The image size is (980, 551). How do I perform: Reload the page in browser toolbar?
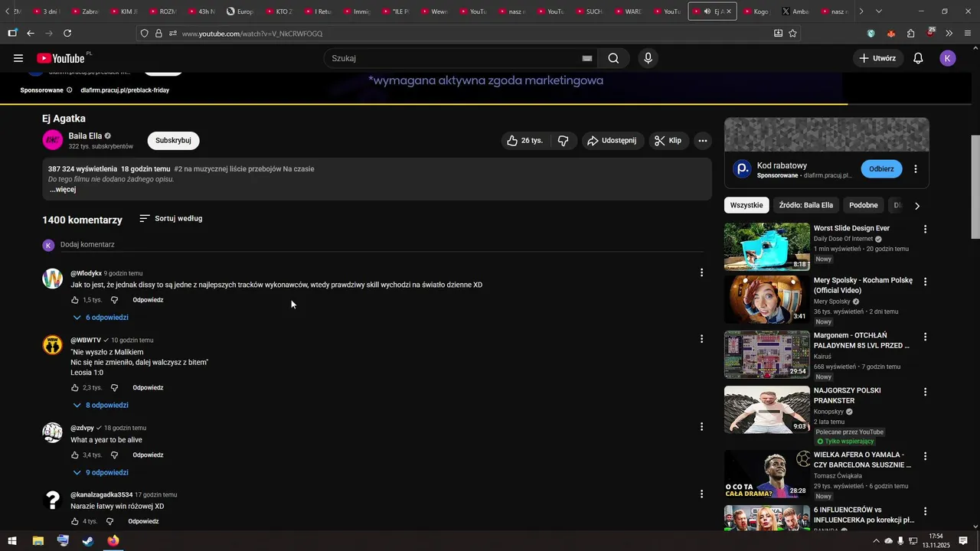coord(67,34)
